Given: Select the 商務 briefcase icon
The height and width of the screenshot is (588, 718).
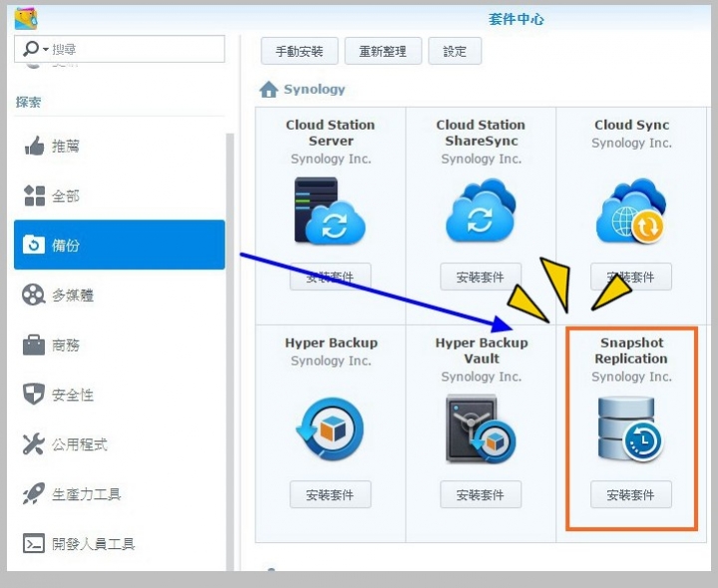Looking at the screenshot, I should (x=34, y=345).
